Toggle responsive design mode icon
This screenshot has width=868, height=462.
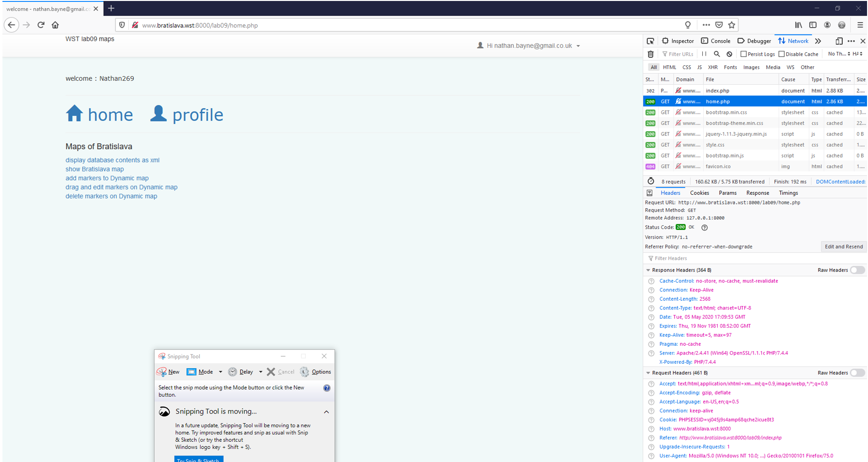click(x=839, y=41)
